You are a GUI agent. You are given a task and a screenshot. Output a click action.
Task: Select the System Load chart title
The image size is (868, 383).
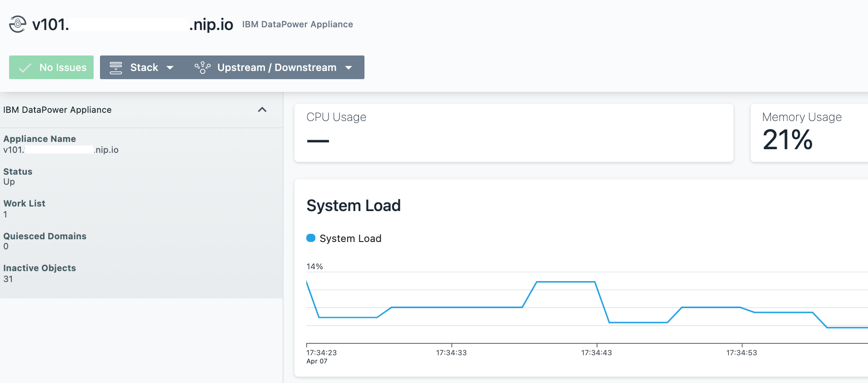354,206
